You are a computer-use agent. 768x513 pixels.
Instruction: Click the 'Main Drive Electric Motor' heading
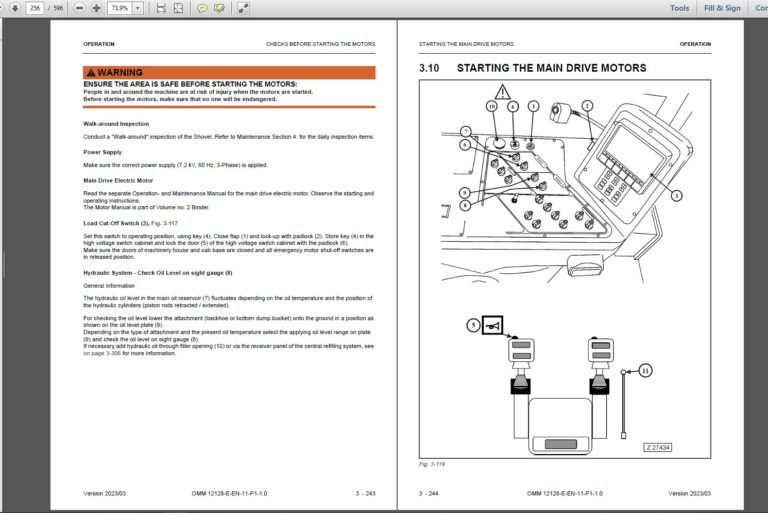coord(118,181)
